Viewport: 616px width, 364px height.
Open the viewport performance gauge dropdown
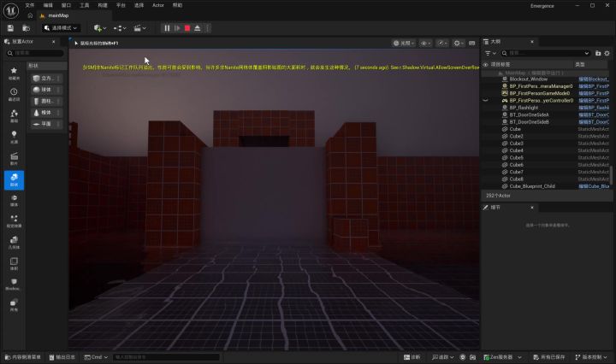pyautogui.click(x=442, y=43)
